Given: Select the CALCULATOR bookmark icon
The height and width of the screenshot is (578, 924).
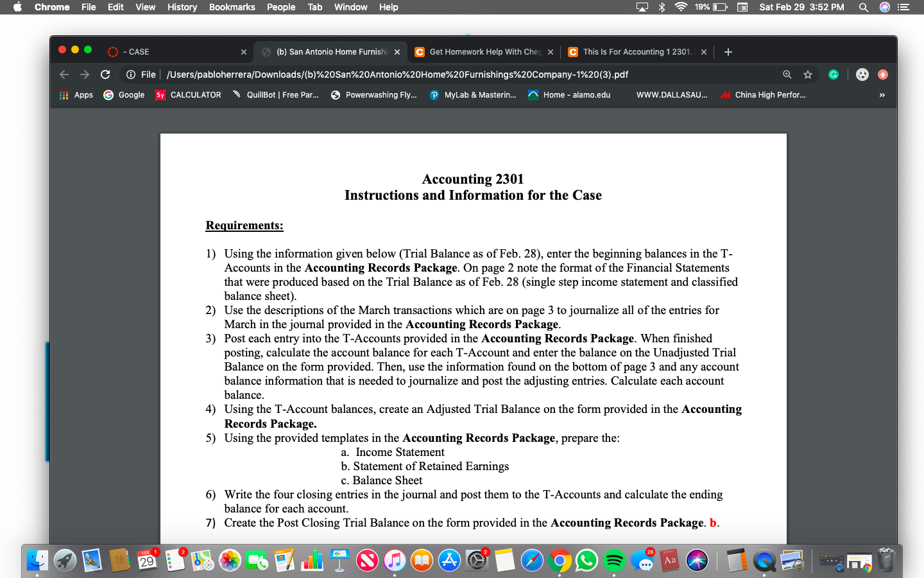Looking at the screenshot, I should click(x=160, y=94).
